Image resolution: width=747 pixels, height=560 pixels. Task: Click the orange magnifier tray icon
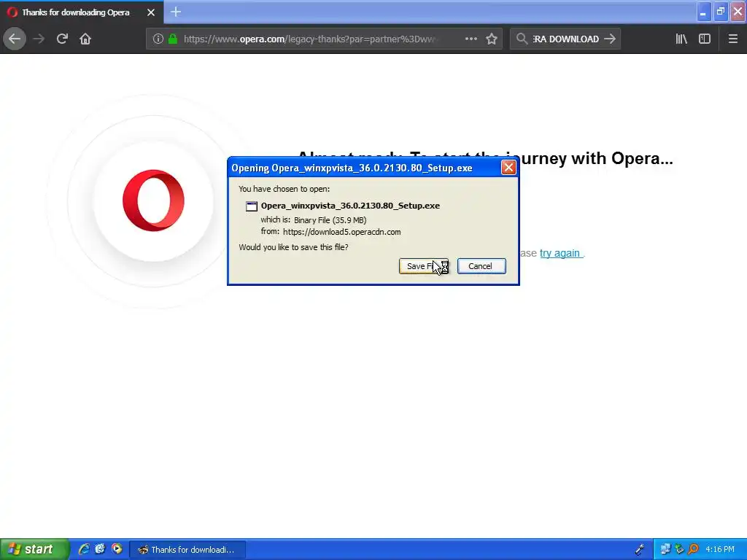pos(693,550)
